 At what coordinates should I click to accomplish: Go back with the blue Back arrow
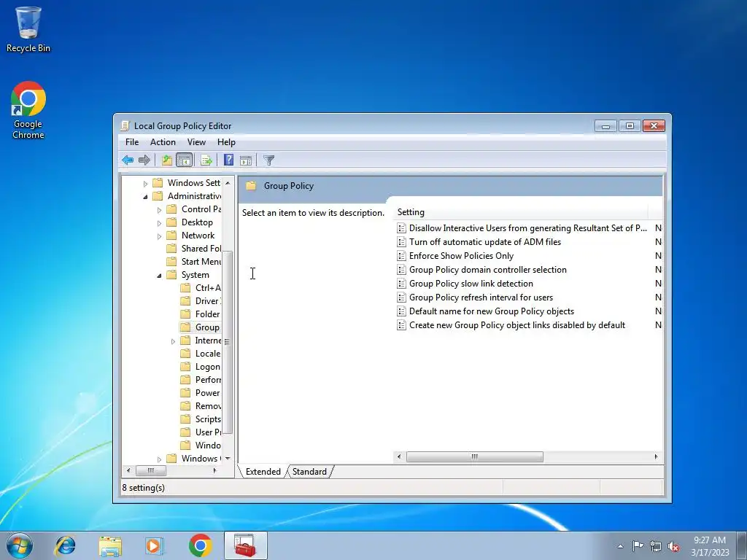(127, 160)
